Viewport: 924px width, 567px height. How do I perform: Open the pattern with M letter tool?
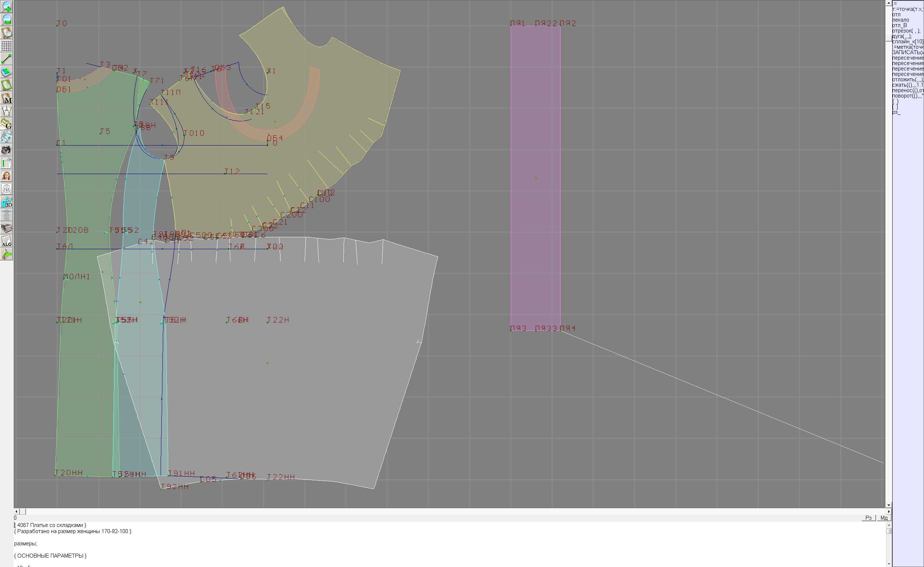pyautogui.click(x=6, y=98)
